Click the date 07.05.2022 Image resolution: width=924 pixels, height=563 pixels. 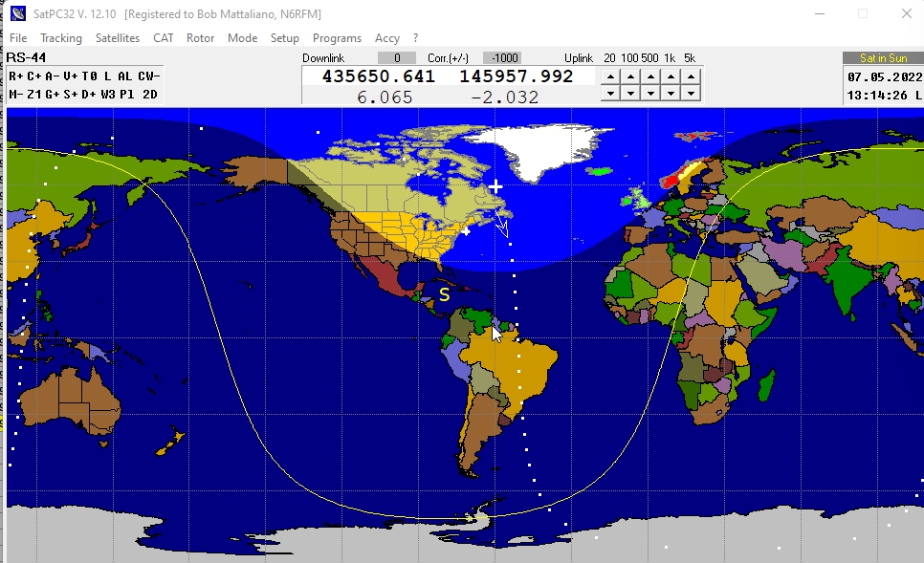[x=885, y=76]
